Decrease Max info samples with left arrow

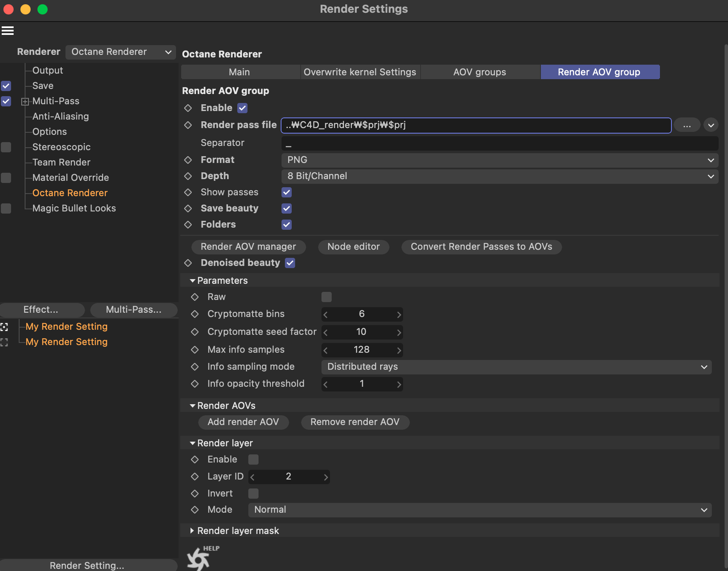(x=326, y=350)
